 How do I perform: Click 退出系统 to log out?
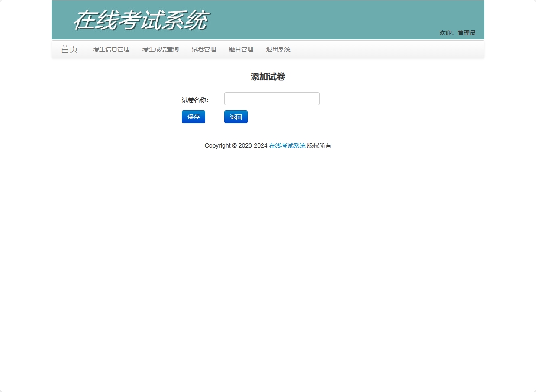(278, 49)
